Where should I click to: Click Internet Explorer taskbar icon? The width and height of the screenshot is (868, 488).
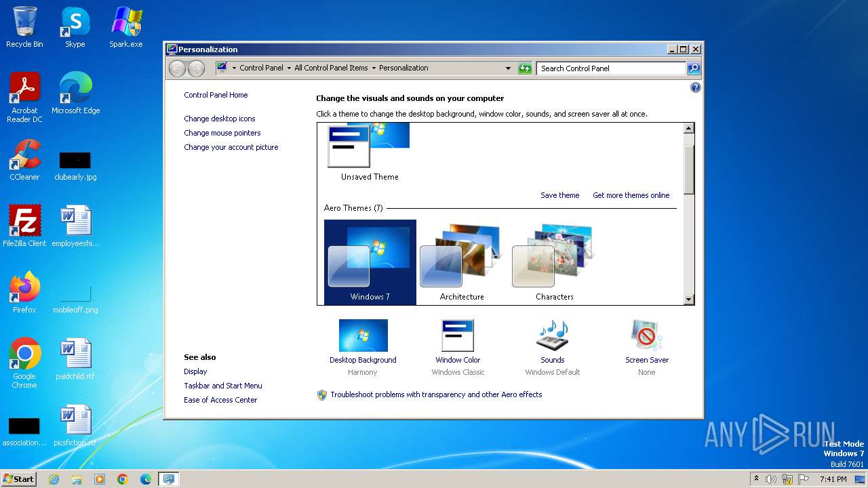pos(54,479)
